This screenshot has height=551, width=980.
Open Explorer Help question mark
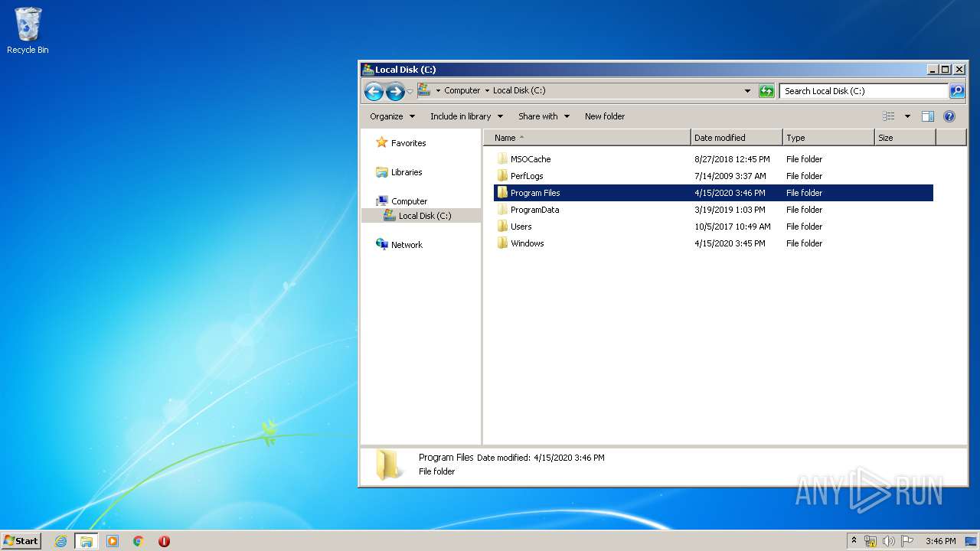click(x=949, y=116)
